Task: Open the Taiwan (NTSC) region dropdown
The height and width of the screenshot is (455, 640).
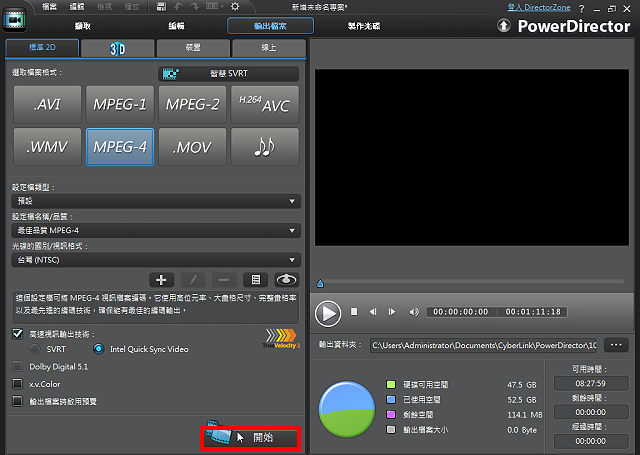Action: click(156, 260)
